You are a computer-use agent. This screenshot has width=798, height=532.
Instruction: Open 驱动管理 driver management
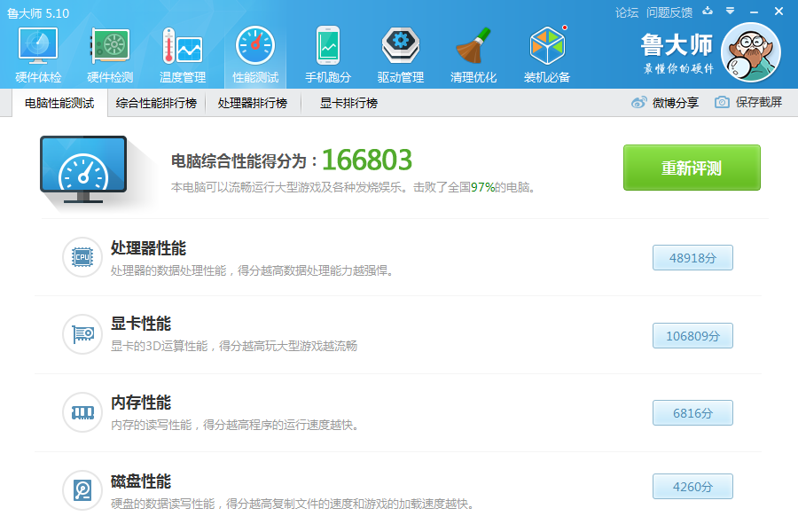[401, 55]
